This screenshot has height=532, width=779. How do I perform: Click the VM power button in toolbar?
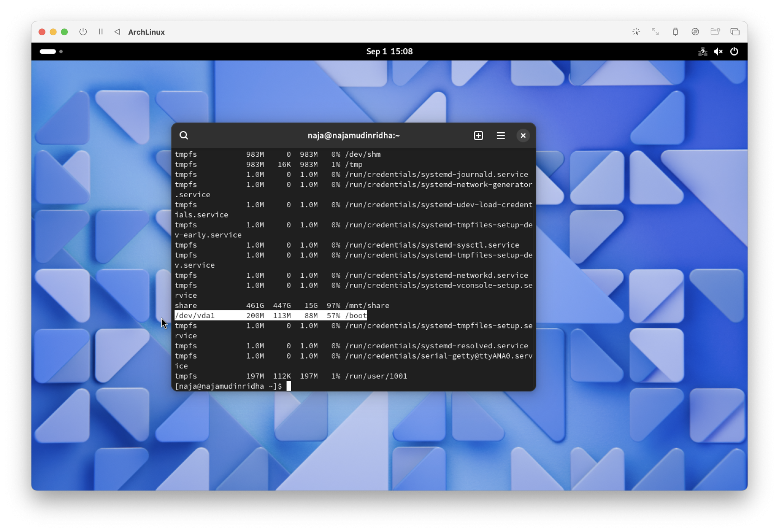(x=83, y=32)
